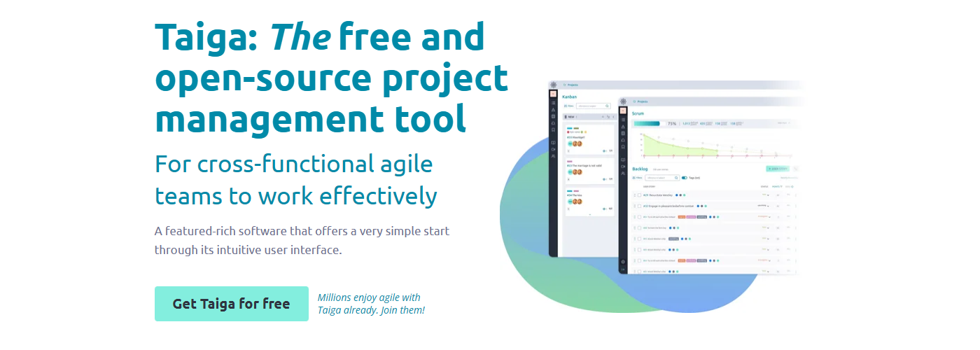
Task: Click the 75% sprint progress bar
Action: [647, 123]
